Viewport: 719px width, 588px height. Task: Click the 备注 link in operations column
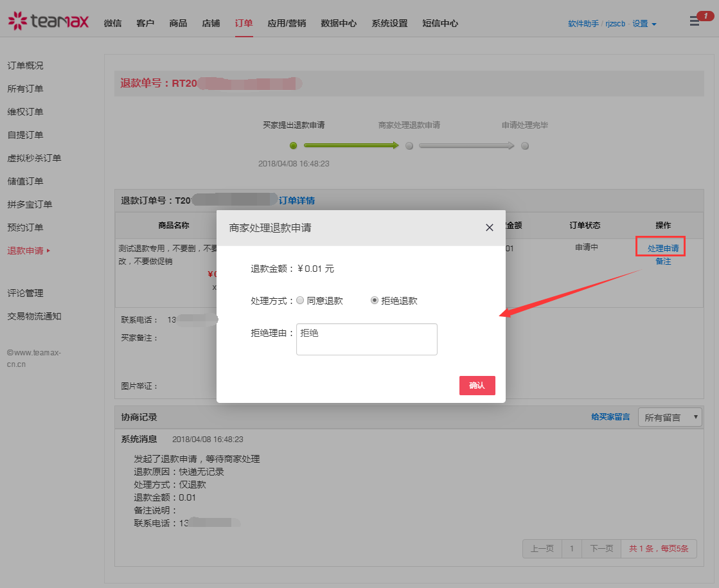663,262
